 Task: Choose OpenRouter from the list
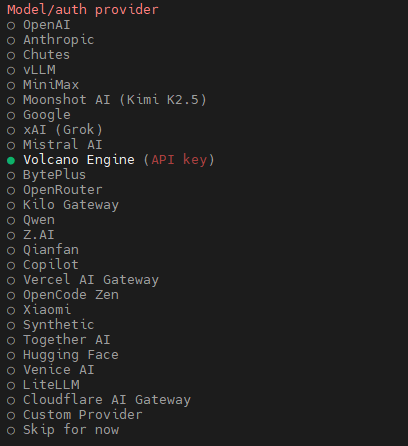pos(55,190)
